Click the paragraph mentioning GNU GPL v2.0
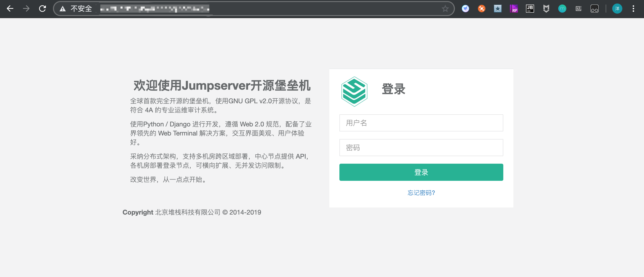The image size is (644, 277). point(221,106)
